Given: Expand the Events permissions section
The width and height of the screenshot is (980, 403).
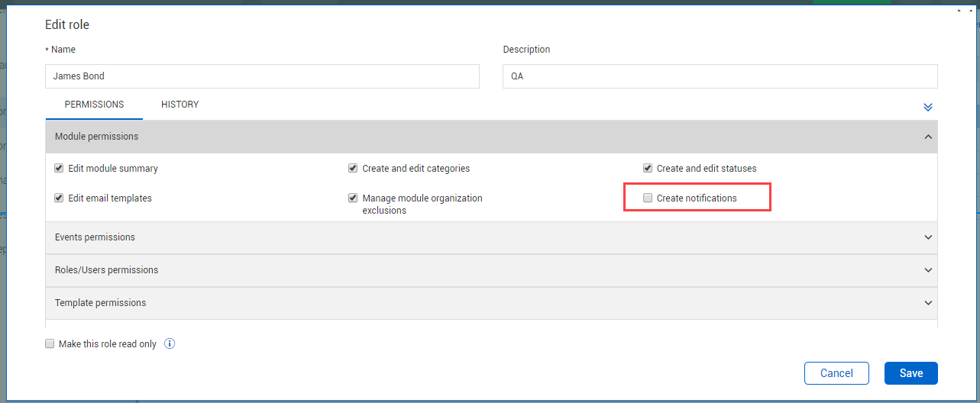Looking at the screenshot, I should click(x=928, y=237).
